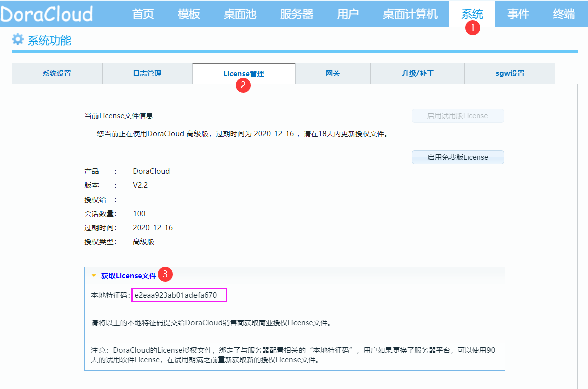
Task: Click the 启用试用版License button
Action: coord(457,116)
